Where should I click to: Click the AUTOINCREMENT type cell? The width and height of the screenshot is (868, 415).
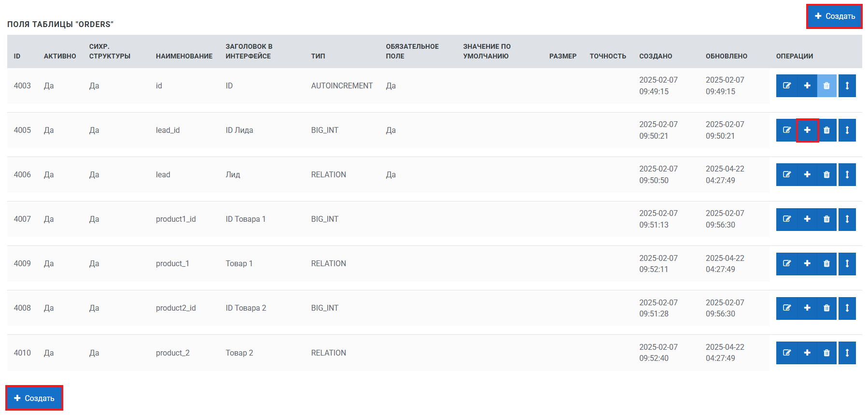pyautogui.click(x=342, y=86)
